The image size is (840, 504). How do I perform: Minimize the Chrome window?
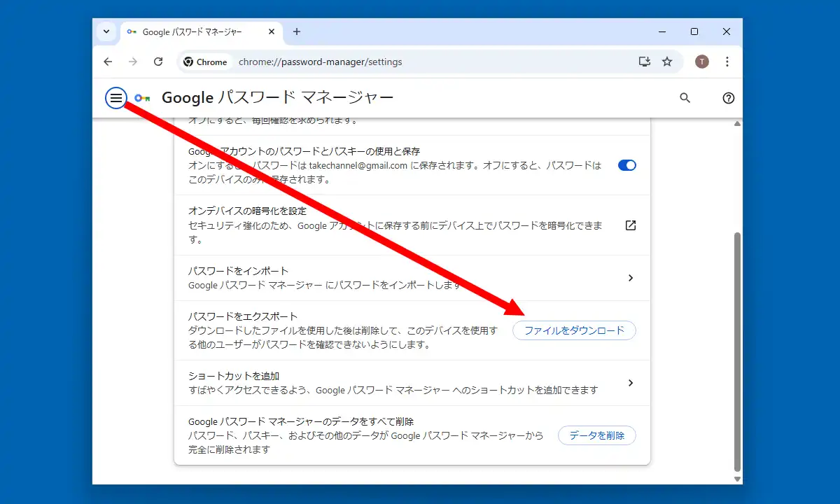coord(662,31)
